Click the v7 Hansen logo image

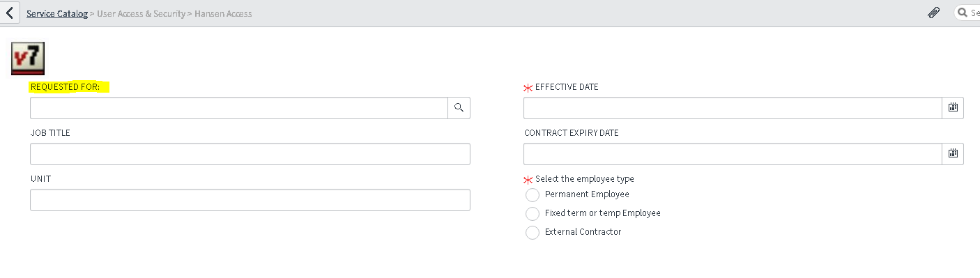(29, 58)
